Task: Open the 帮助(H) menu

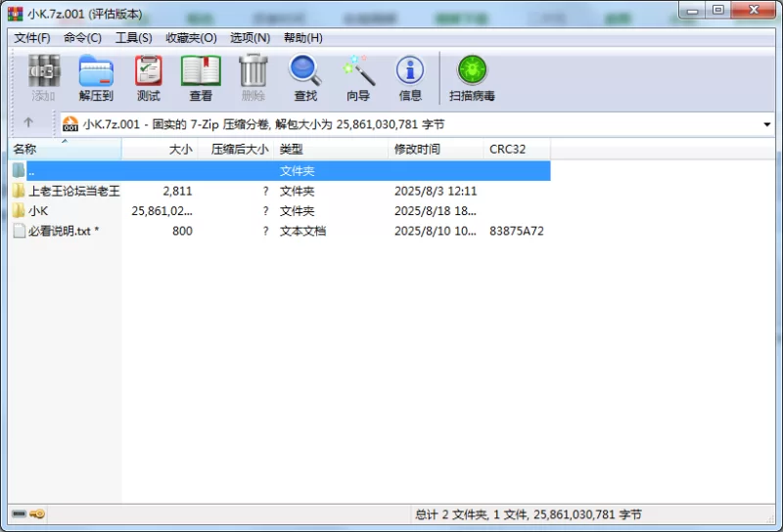Action: [x=303, y=38]
